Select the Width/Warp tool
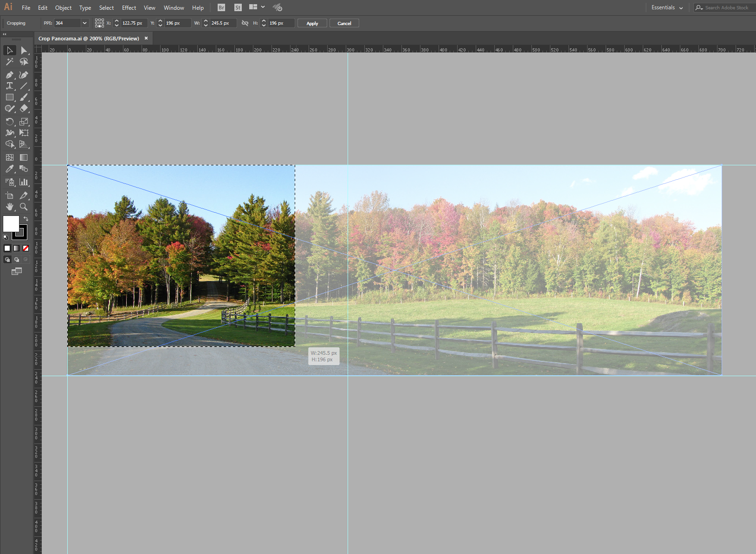 (10, 133)
